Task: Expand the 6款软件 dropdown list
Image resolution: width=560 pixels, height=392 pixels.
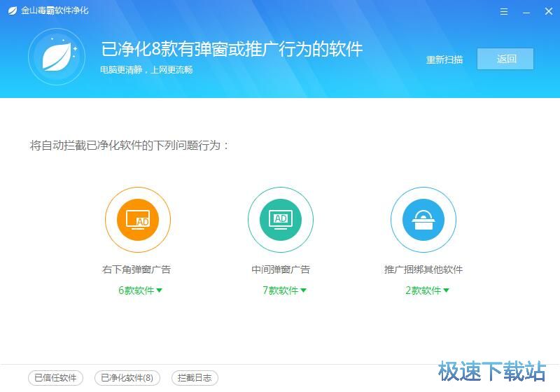Action: 140,290
